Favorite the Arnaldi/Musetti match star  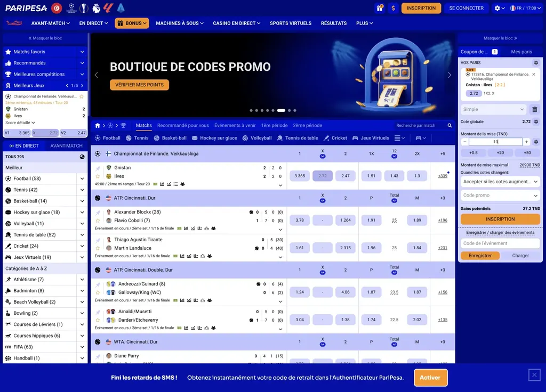pyautogui.click(x=98, y=320)
